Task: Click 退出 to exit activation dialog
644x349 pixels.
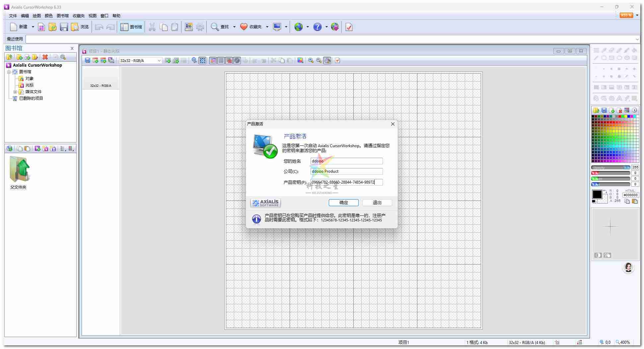Action: (x=377, y=203)
